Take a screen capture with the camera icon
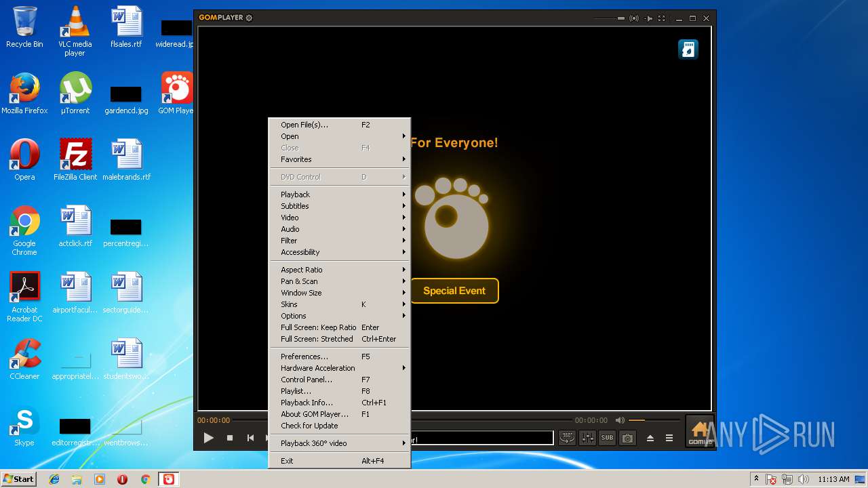Viewport: 868px width, 488px height. [x=628, y=438]
